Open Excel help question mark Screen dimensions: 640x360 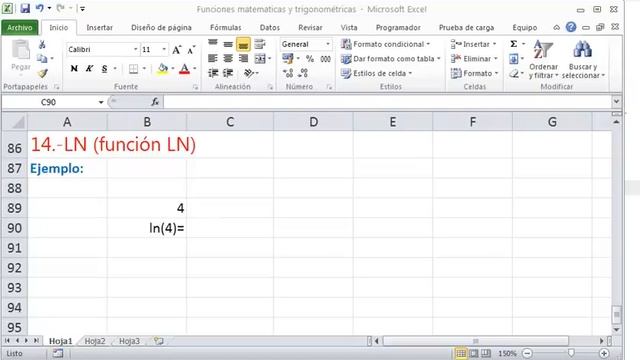(x=571, y=27)
